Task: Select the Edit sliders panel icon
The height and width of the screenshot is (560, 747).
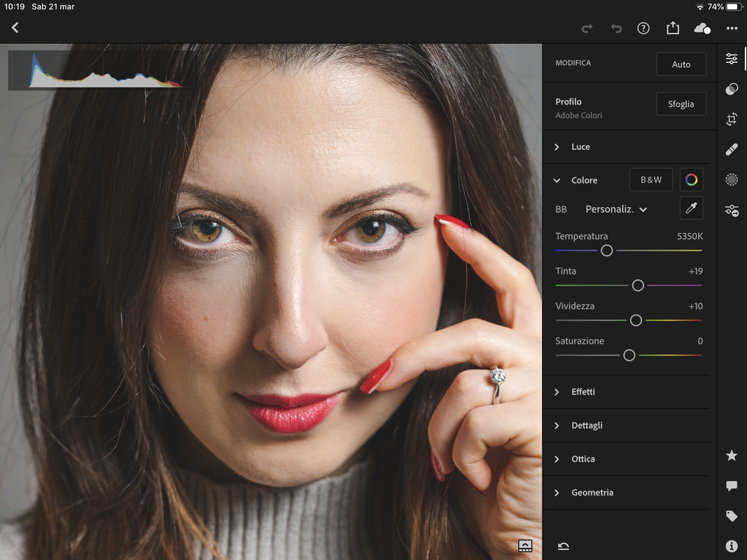Action: [x=732, y=59]
